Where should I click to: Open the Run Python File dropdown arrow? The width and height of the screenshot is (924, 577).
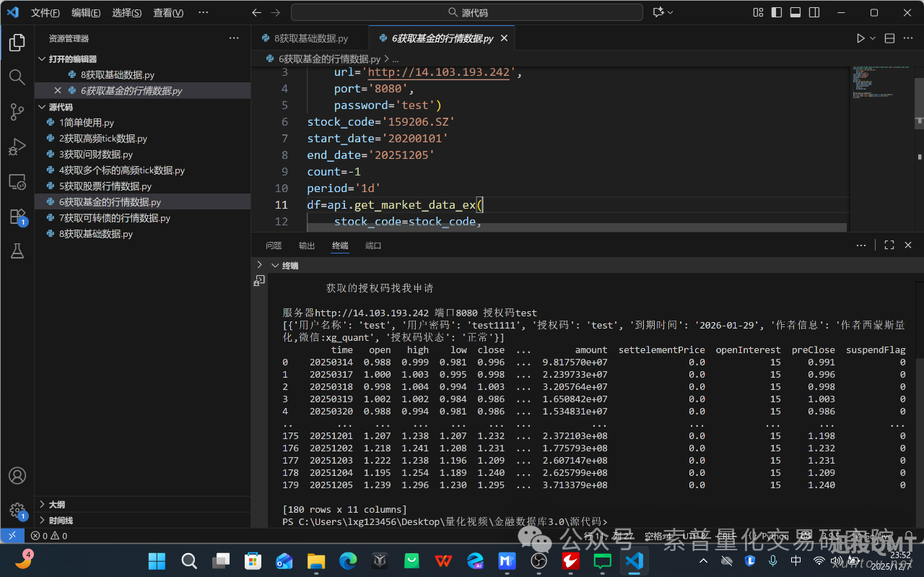pos(873,38)
